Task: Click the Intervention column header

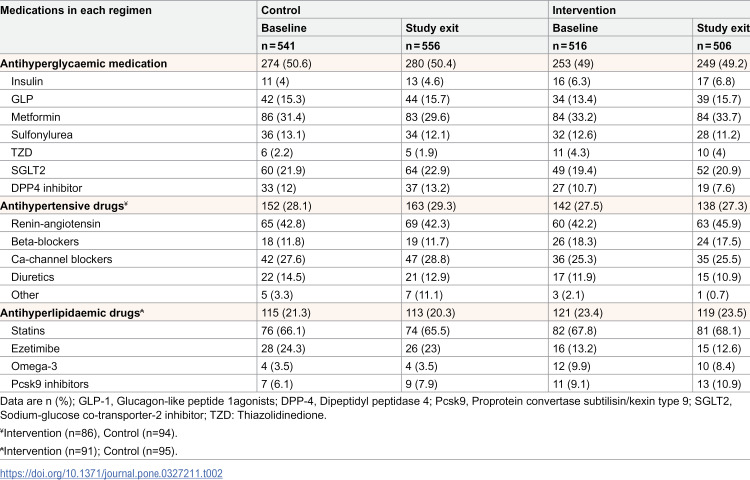Action: point(584,10)
